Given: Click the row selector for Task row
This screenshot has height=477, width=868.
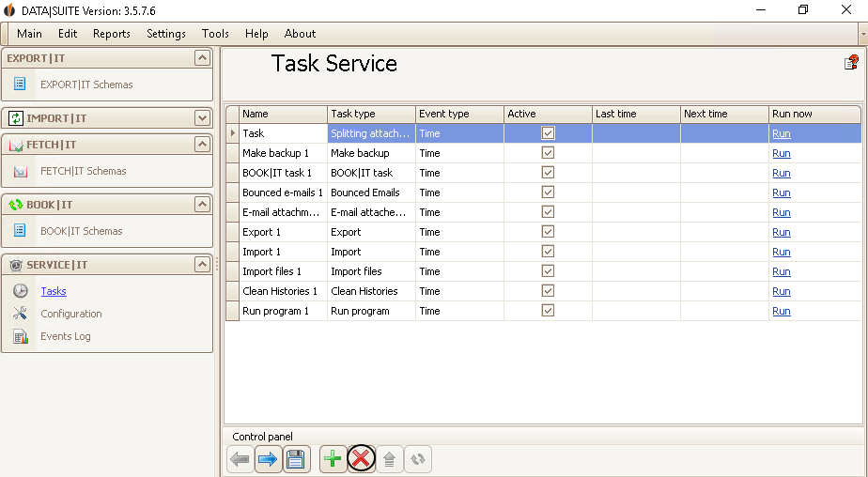Looking at the screenshot, I should 233,133.
